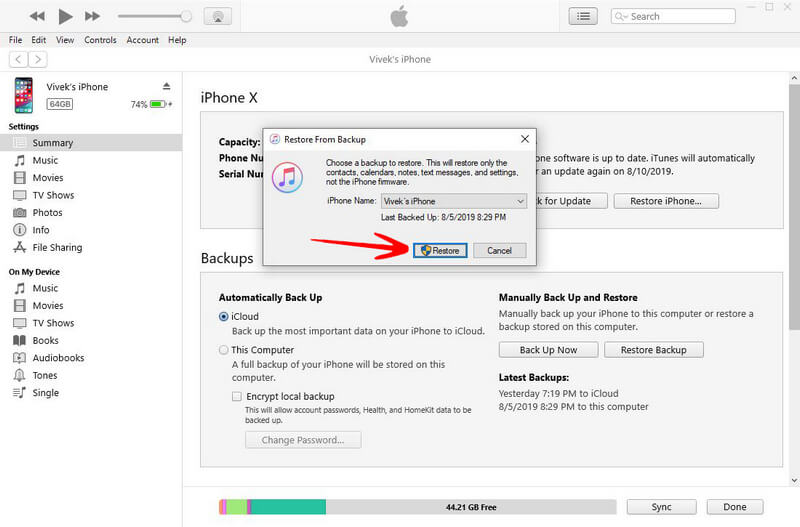Open the Edit menu
This screenshot has width=800, height=527.
(x=38, y=40)
